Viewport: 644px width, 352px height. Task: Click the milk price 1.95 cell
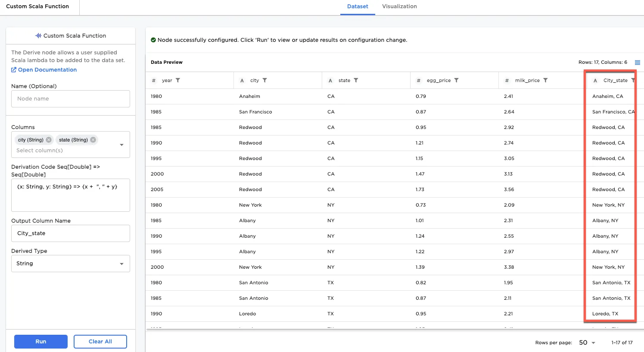(x=508, y=283)
